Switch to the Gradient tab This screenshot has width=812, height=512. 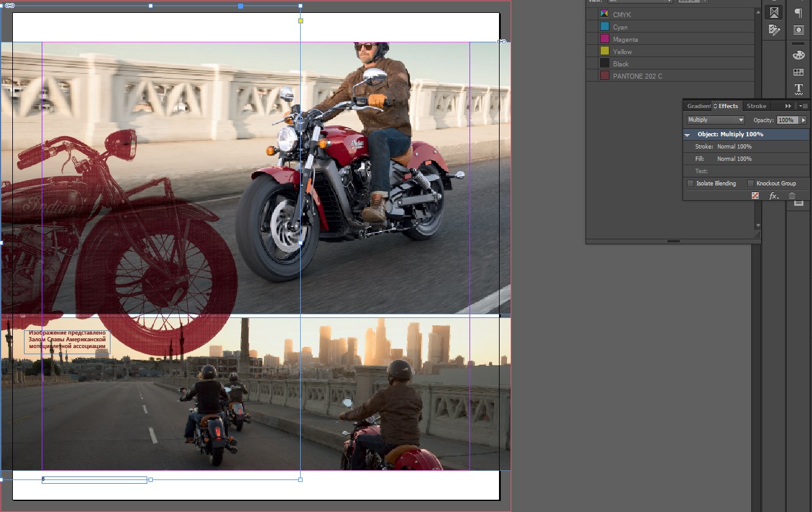pos(698,106)
